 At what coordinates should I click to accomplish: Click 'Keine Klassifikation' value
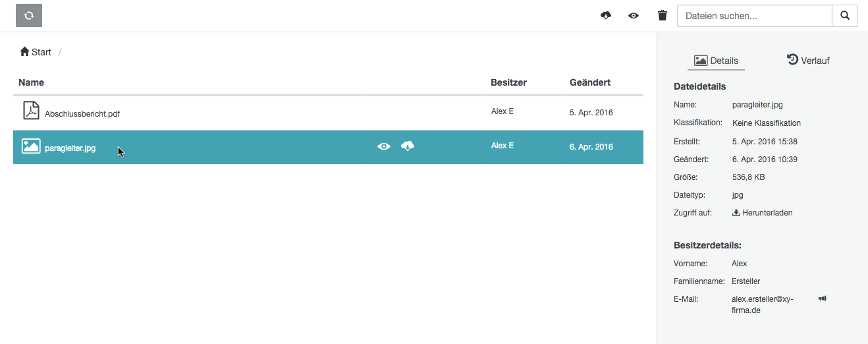(767, 123)
